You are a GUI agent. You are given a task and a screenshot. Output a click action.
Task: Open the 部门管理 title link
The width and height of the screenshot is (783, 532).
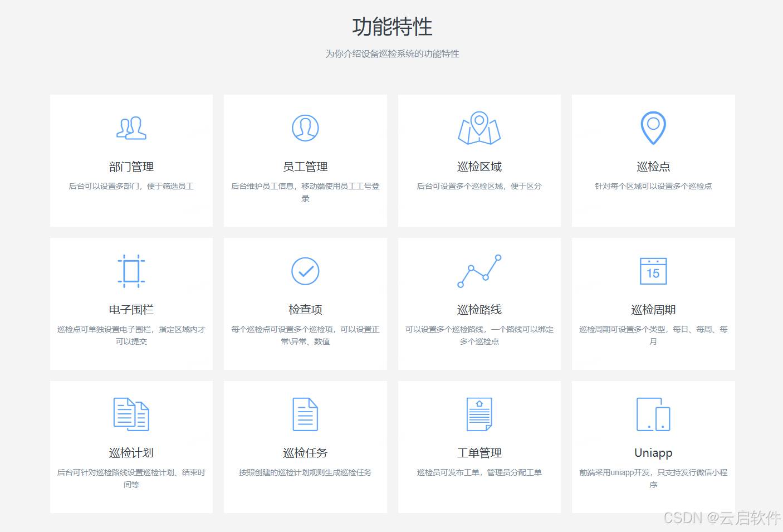[131, 167]
